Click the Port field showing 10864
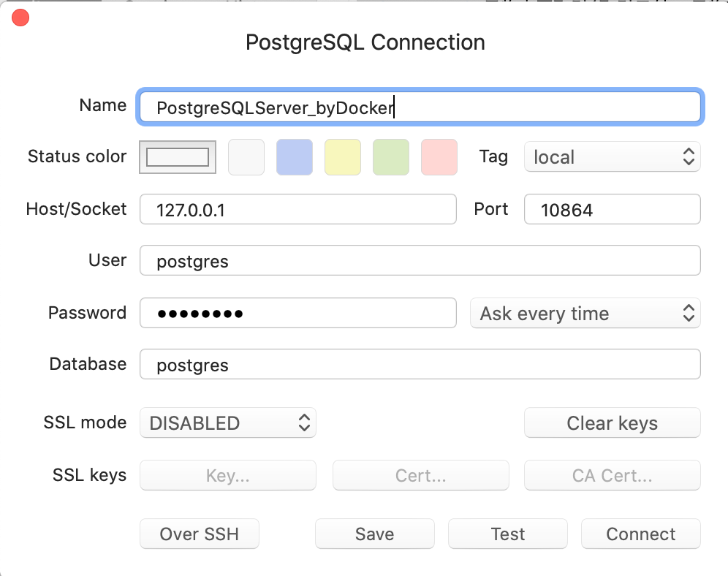728x576 pixels. pyautogui.click(x=612, y=209)
